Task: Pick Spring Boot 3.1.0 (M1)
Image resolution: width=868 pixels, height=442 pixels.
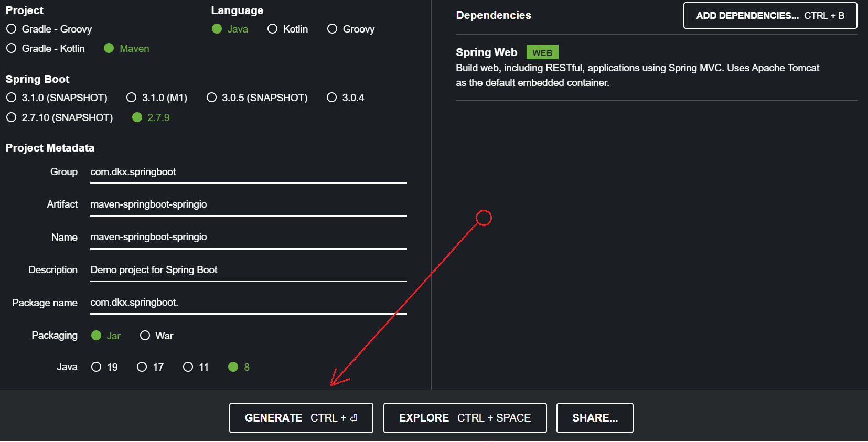Action: (157, 98)
